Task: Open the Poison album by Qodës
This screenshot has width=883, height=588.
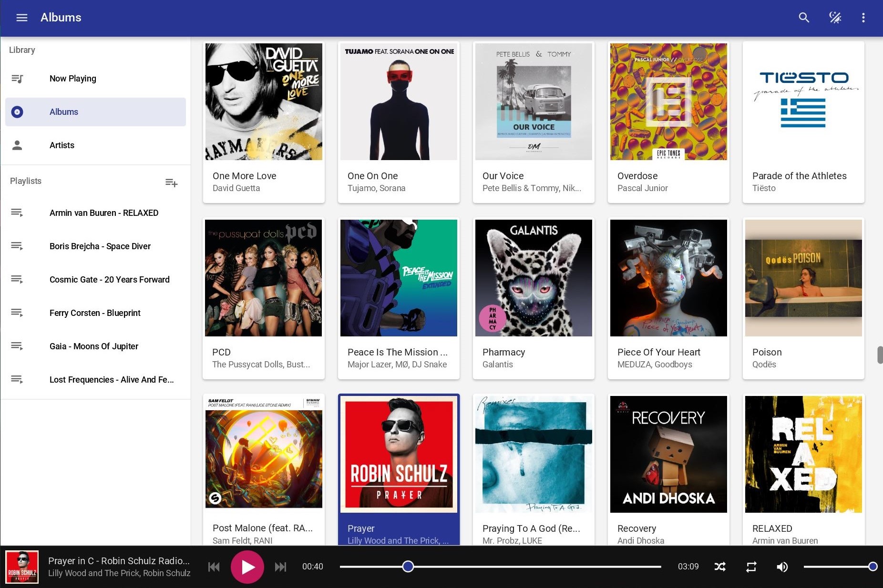Action: (803, 278)
